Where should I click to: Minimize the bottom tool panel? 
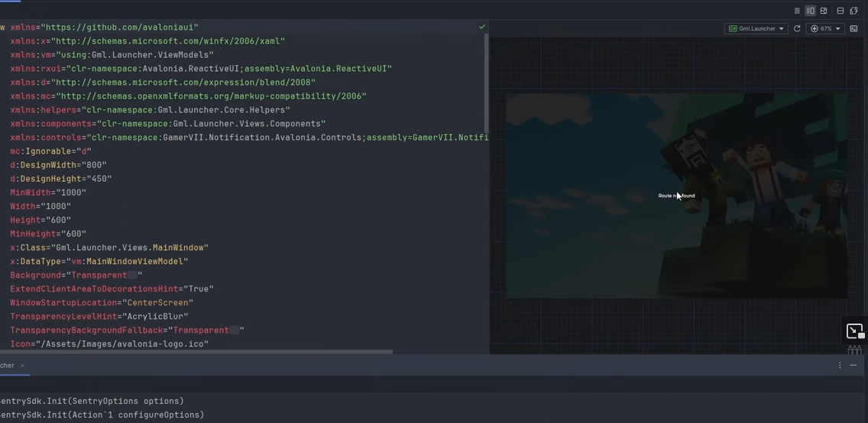point(853,366)
